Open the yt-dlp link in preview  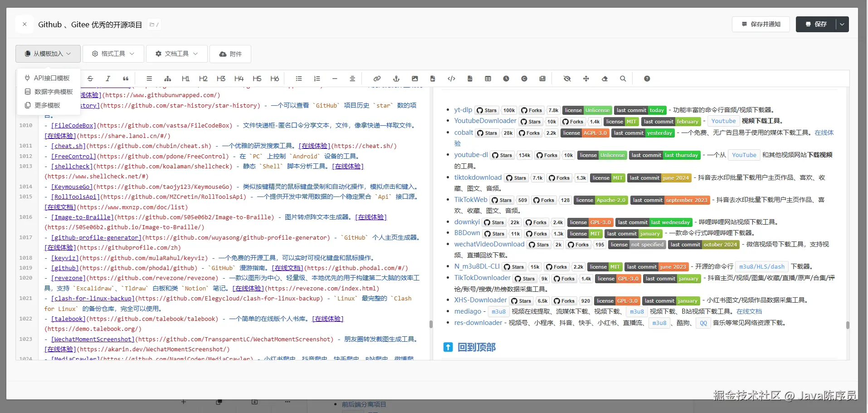[x=463, y=109]
